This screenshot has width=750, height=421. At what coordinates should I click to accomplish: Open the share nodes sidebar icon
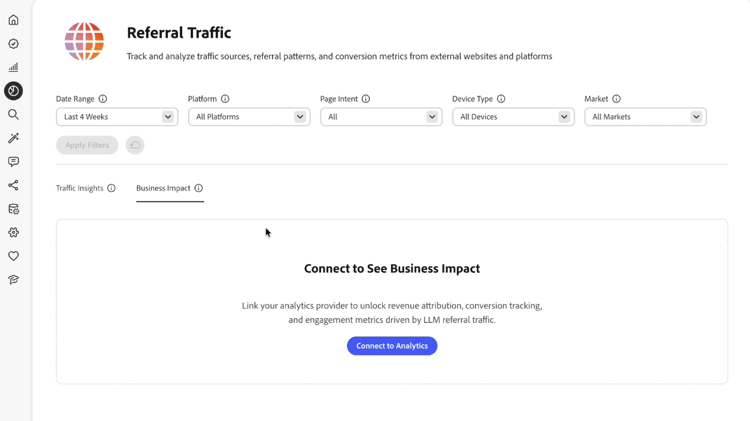[x=13, y=185]
